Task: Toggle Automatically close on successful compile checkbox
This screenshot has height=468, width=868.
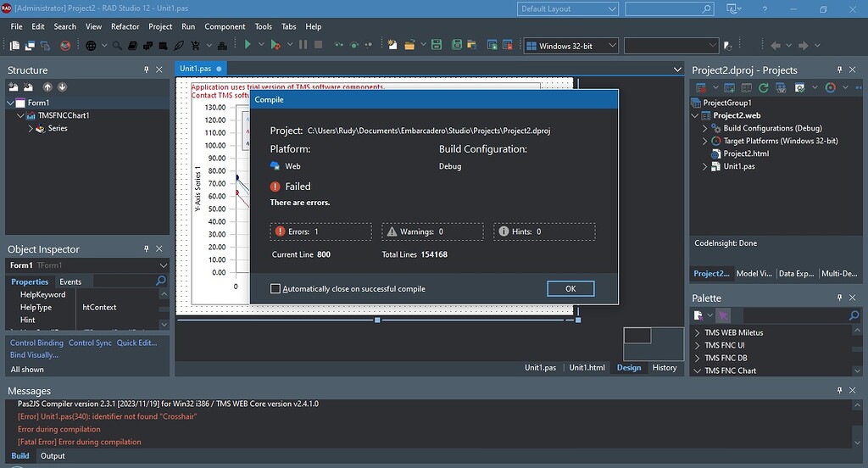Action: coord(275,288)
